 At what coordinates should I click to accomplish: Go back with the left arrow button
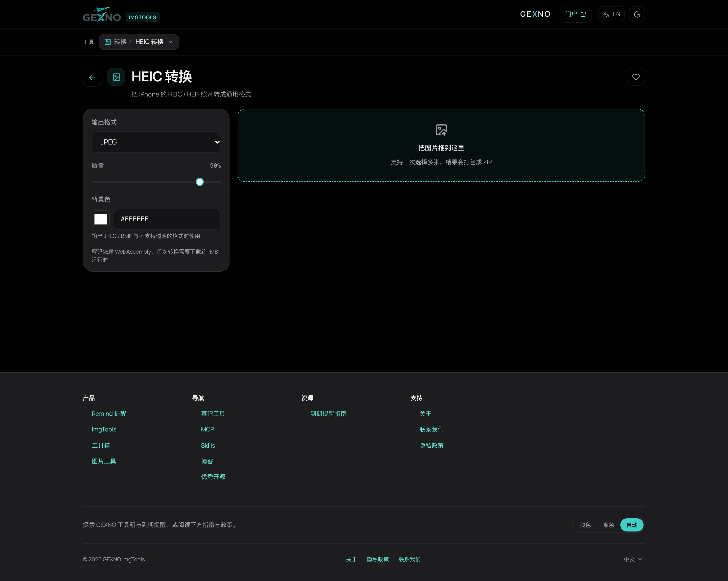pos(92,78)
